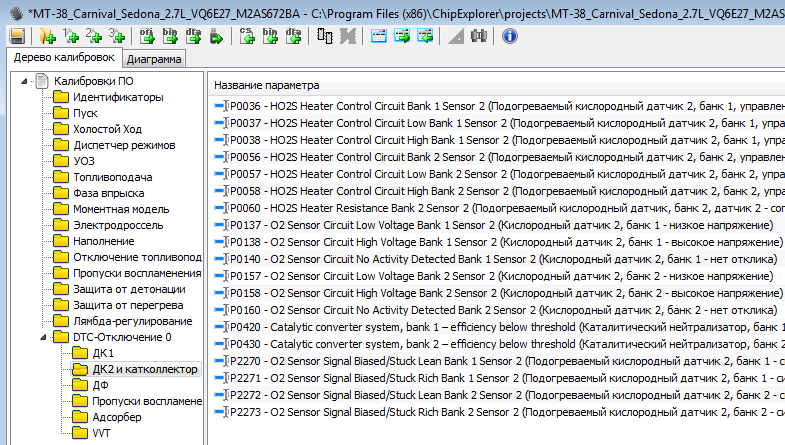
Task: Click the blue window panel toolbar icon
Action: point(378,36)
